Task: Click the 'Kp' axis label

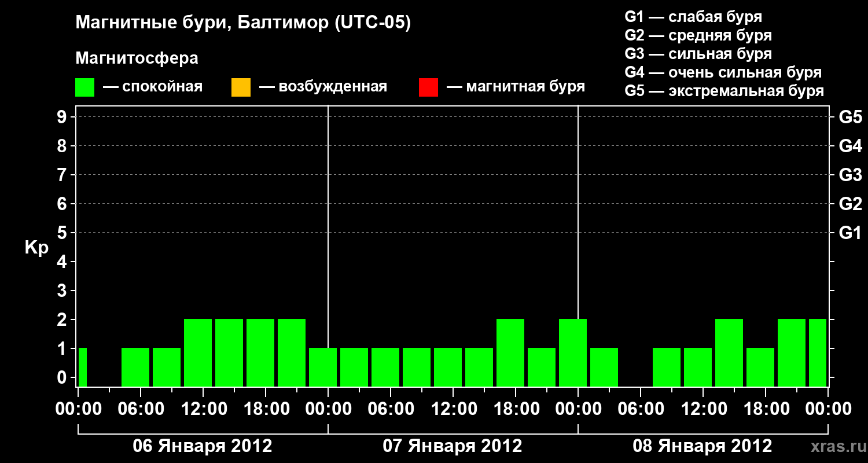Action: 36,248
